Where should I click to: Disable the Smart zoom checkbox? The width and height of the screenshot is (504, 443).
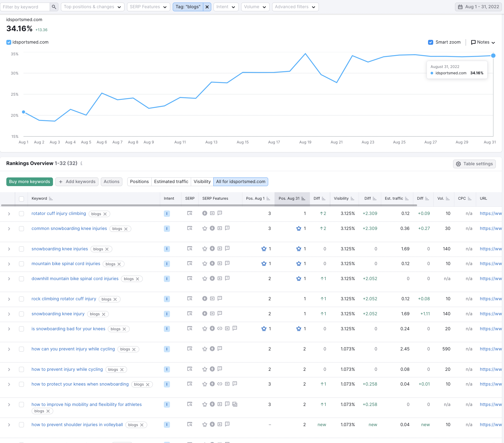(x=431, y=42)
